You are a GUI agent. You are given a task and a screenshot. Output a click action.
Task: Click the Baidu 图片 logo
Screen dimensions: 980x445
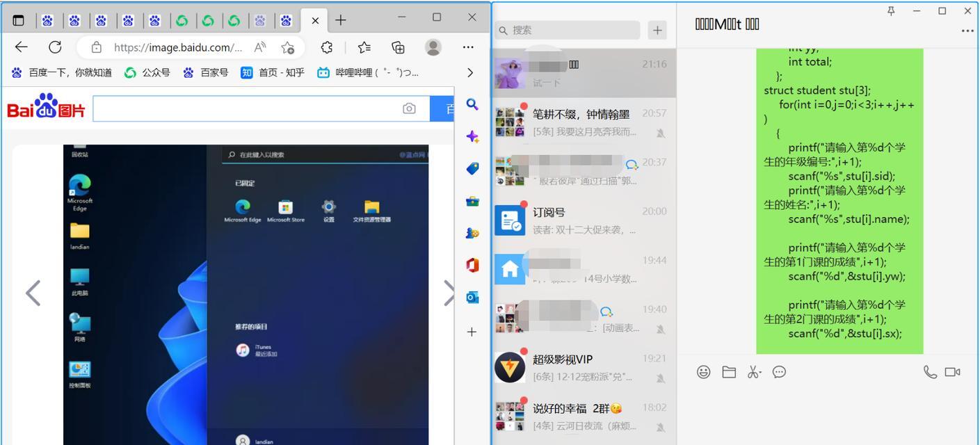pyautogui.click(x=46, y=108)
